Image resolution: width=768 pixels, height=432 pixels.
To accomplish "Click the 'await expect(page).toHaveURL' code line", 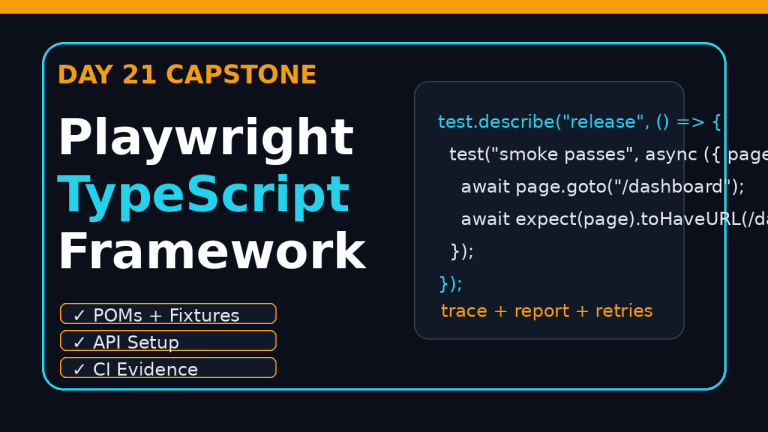I will click(614, 219).
